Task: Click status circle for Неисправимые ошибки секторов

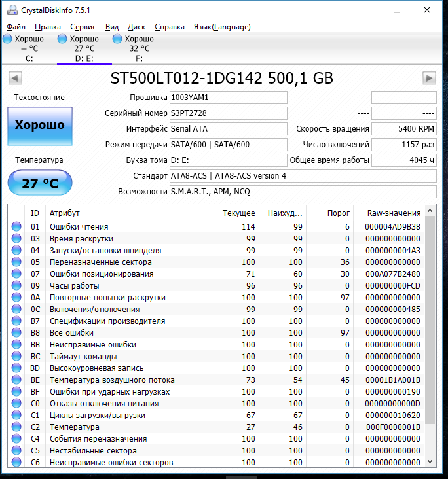Action: click(x=16, y=462)
